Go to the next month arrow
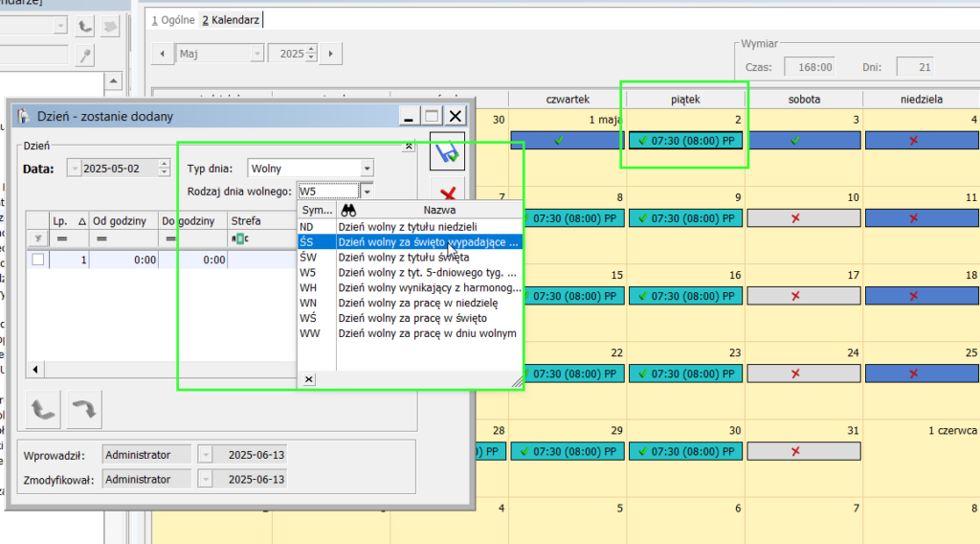Image resolution: width=980 pixels, height=544 pixels. tap(330, 54)
